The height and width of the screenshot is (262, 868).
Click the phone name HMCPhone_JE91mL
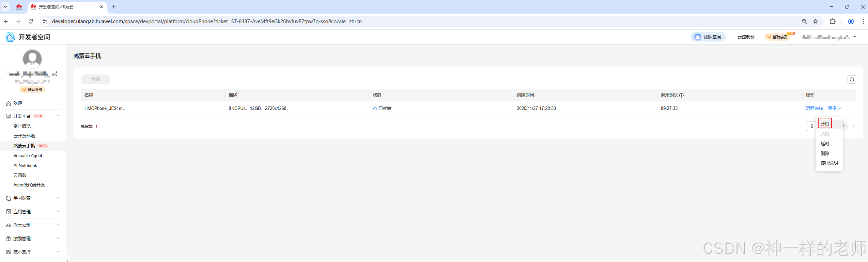(105, 108)
